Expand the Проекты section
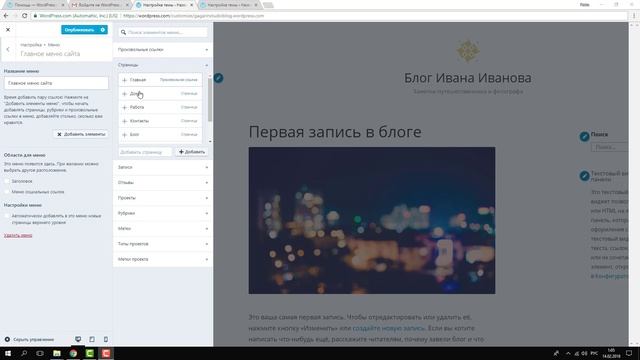Screen dimensions: 640x360 [163, 198]
